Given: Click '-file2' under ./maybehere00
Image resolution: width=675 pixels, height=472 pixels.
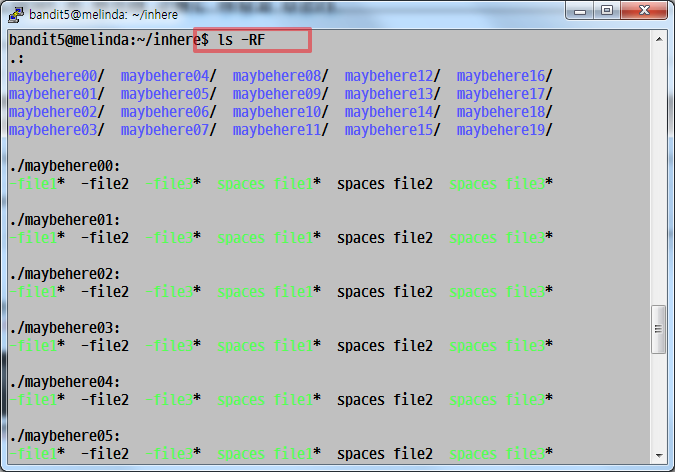Looking at the screenshot, I should click(x=105, y=184).
